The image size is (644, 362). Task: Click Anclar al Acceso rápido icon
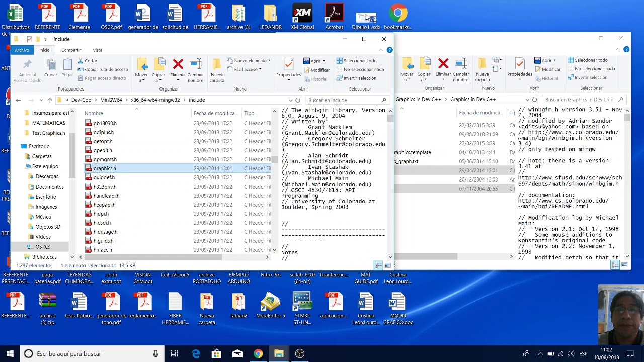[x=28, y=64]
